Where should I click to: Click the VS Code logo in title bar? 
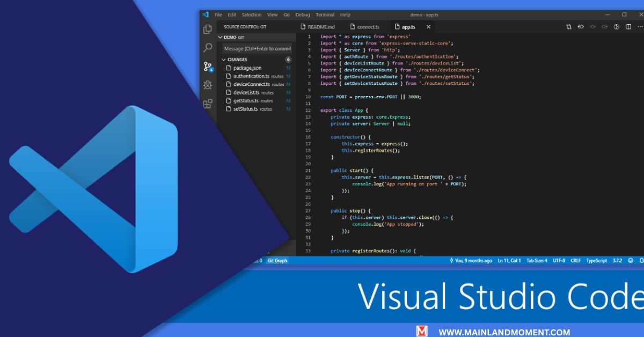click(x=206, y=14)
